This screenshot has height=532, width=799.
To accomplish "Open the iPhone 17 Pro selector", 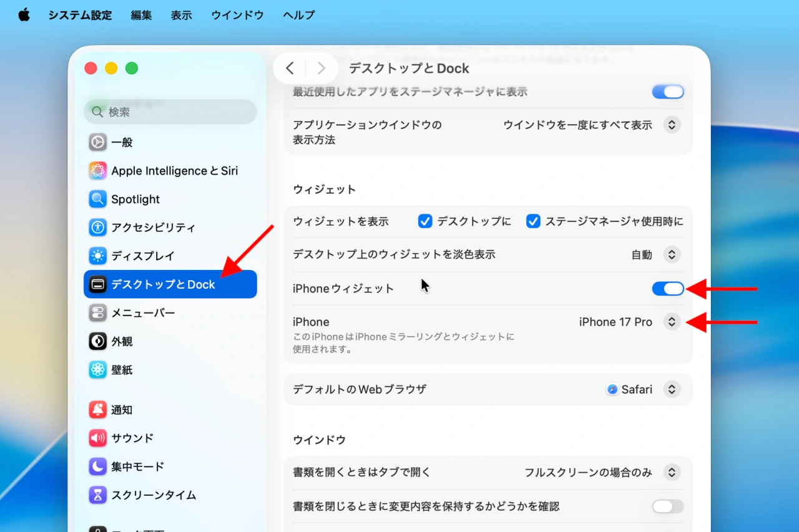I will click(x=672, y=322).
